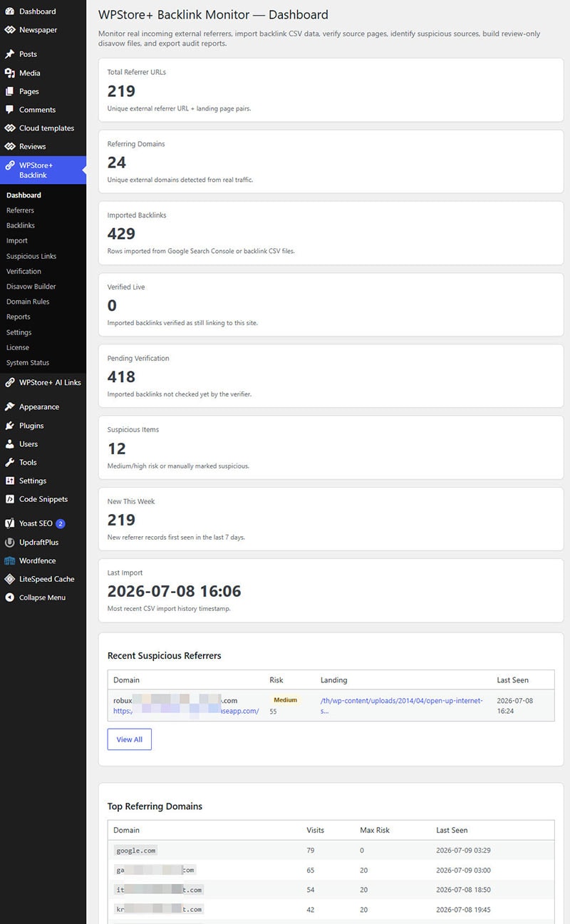Click the View All button
570x924 pixels.
pyautogui.click(x=129, y=739)
